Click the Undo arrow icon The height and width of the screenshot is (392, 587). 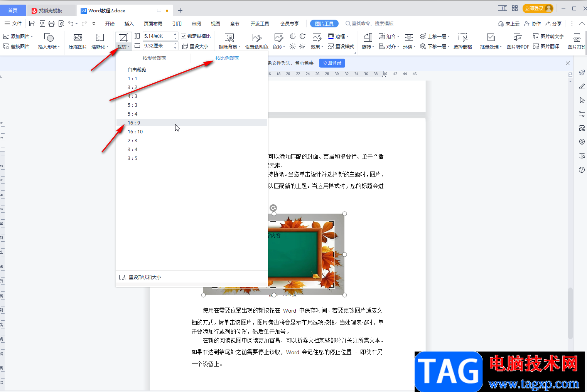pyautogui.click(x=71, y=24)
